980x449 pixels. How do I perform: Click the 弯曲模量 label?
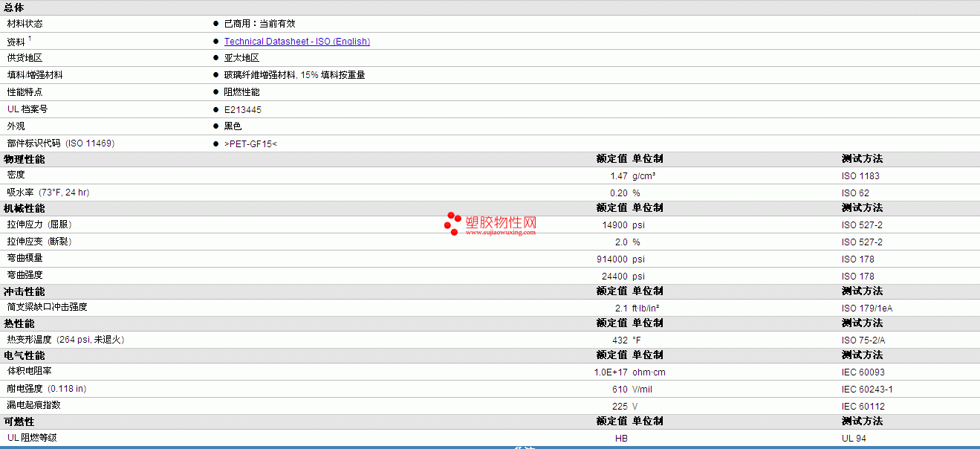(x=25, y=258)
